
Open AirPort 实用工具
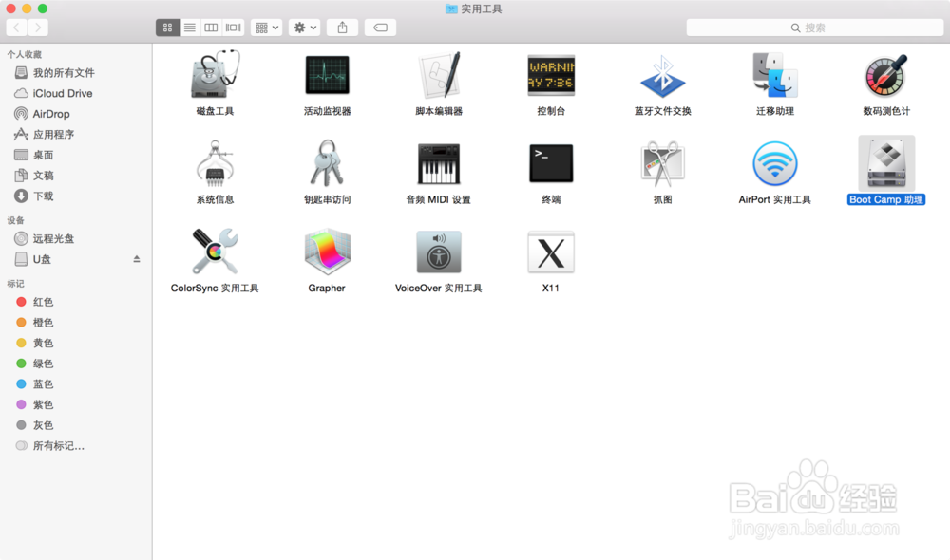tap(773, 163)
